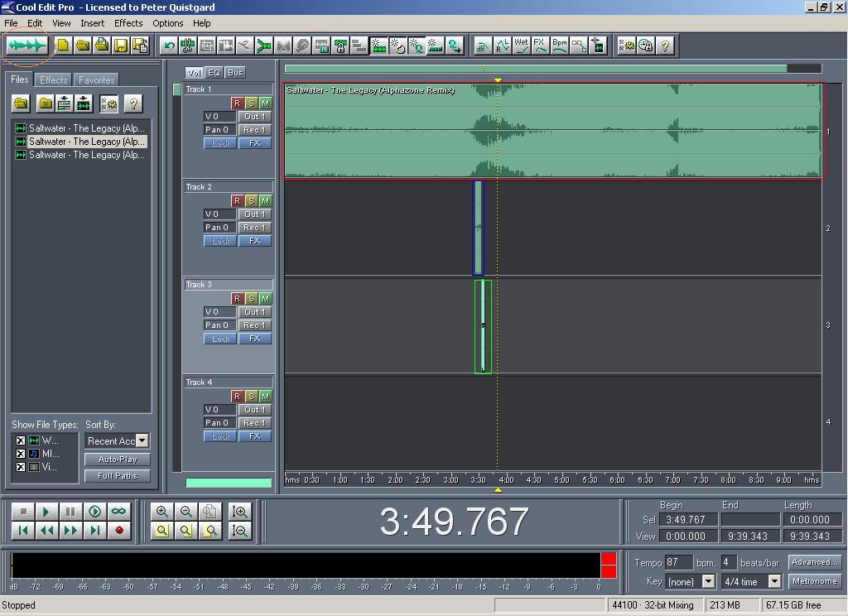Click the dB volume envelope toolbar icon

click(483, 46)
